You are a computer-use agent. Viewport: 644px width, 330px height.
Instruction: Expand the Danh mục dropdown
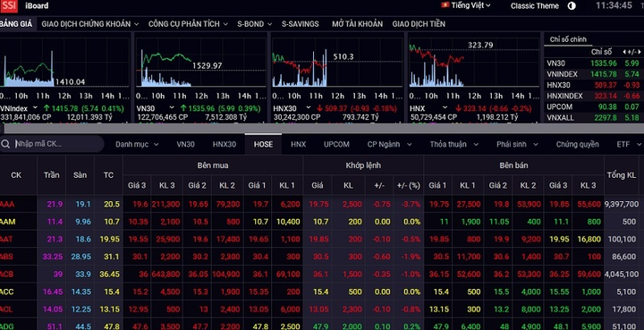pyautogui.click(x=137, y=145)
